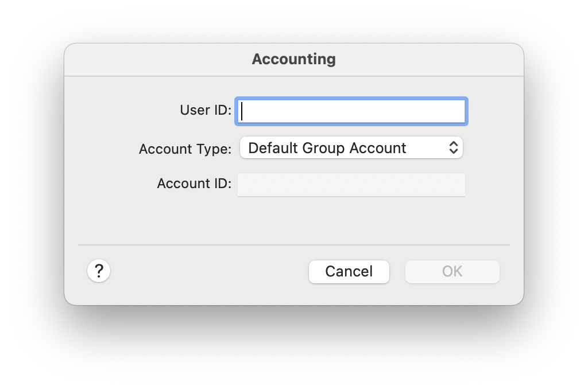Click the "Account Type:" label
This screenshot has height=390, width=588.
(x=185, y=149)
